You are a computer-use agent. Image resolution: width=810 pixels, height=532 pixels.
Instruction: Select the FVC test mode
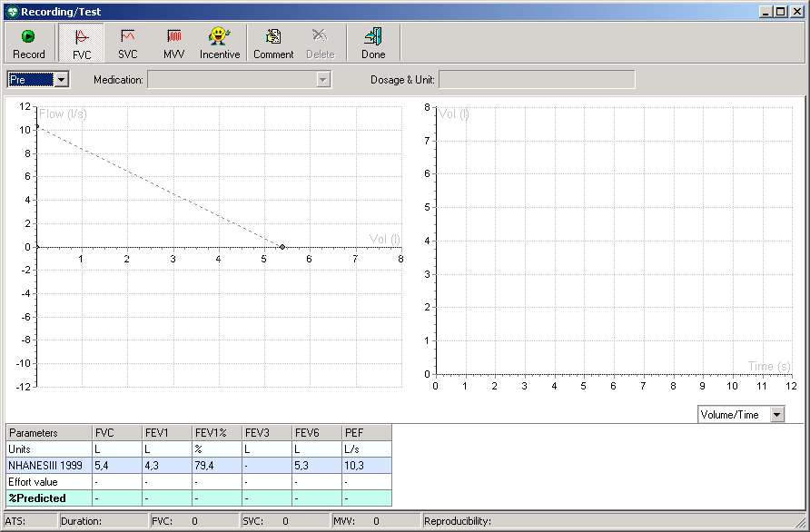pyautogui.click(x=81, y=43)
